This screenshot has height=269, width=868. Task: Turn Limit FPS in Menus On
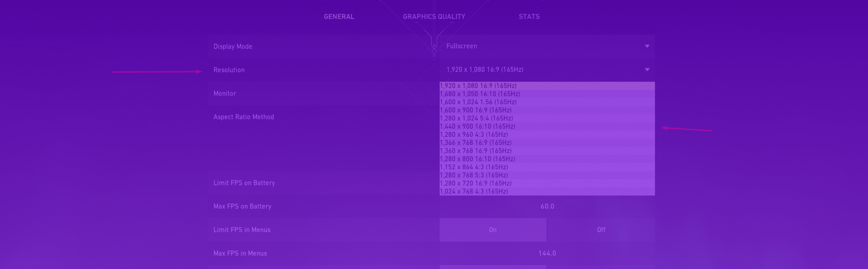point(493,230)
